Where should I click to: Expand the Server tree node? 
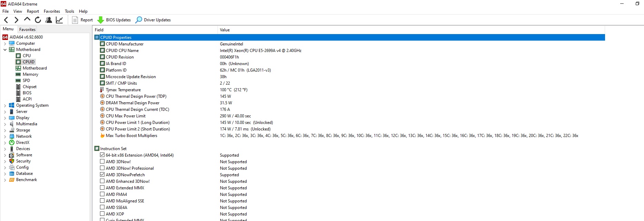click(5, 112)
